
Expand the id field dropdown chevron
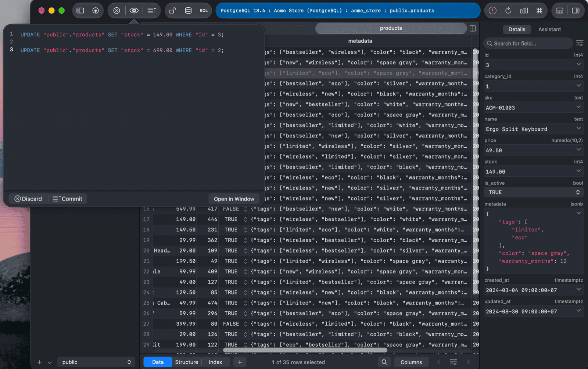[578, 64]
